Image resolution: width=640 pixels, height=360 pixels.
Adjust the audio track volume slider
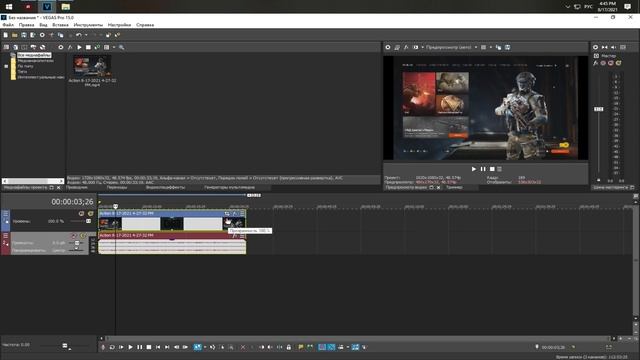pos(76,243)
